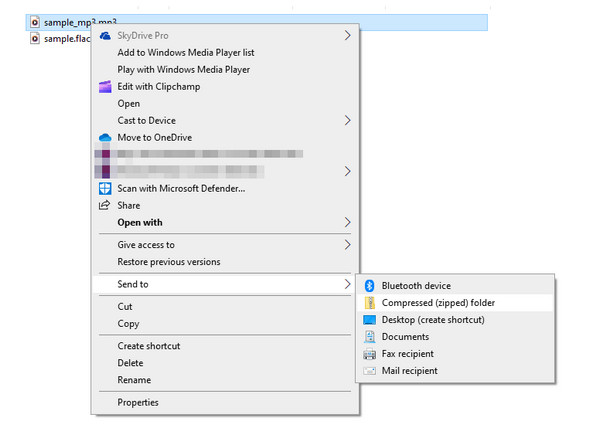Select Edit with Clipchamp

point(225,86)
